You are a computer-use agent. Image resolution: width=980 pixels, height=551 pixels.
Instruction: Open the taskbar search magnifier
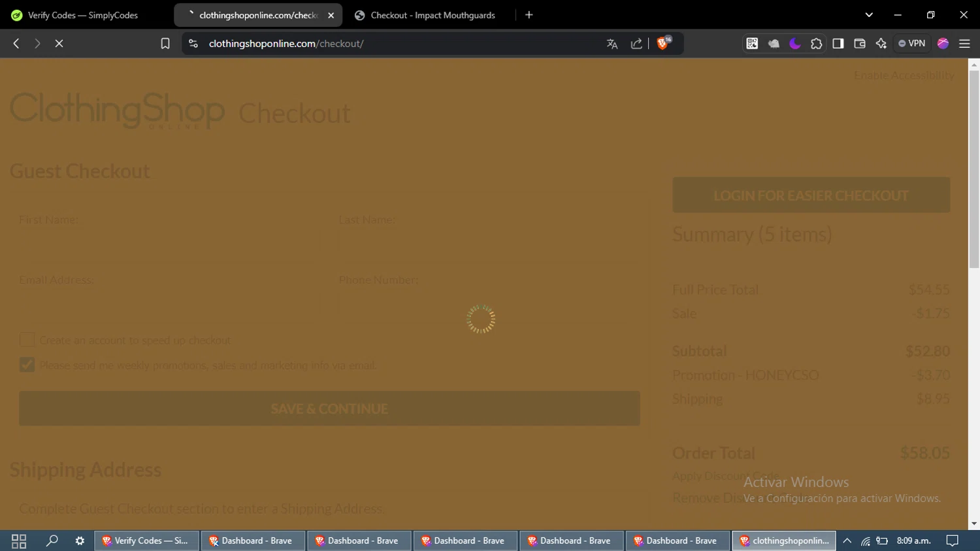coord(52,541)
